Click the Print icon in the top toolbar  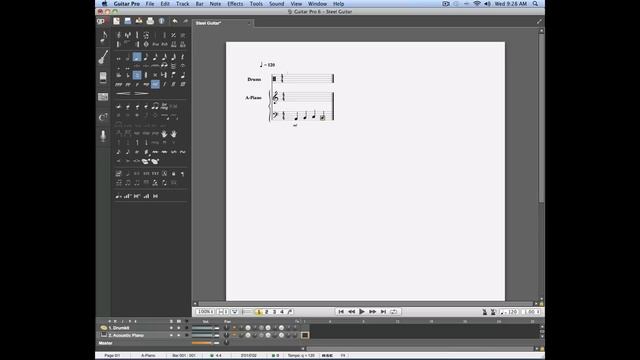pyautogui.click(x=150, y=21)
